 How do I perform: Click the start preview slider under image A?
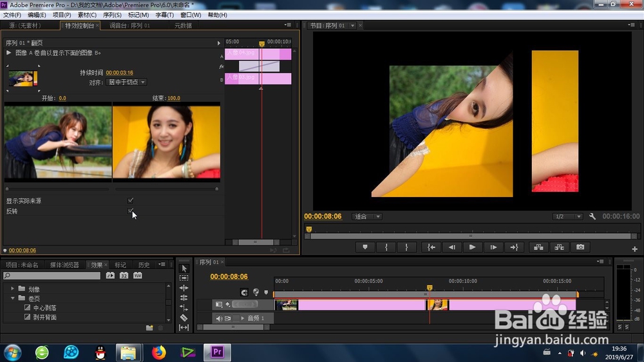tap(7, 189)
